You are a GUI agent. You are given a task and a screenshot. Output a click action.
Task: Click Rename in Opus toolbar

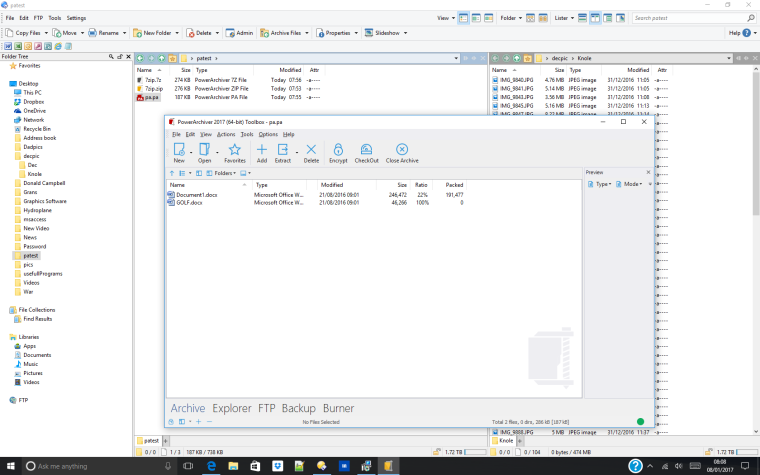(x=104, y=33)
